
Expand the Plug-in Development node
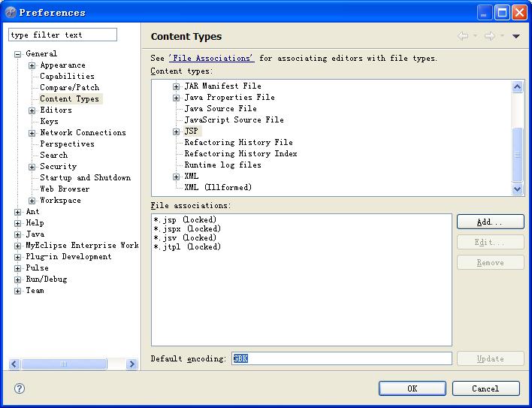tap(17, 257)
